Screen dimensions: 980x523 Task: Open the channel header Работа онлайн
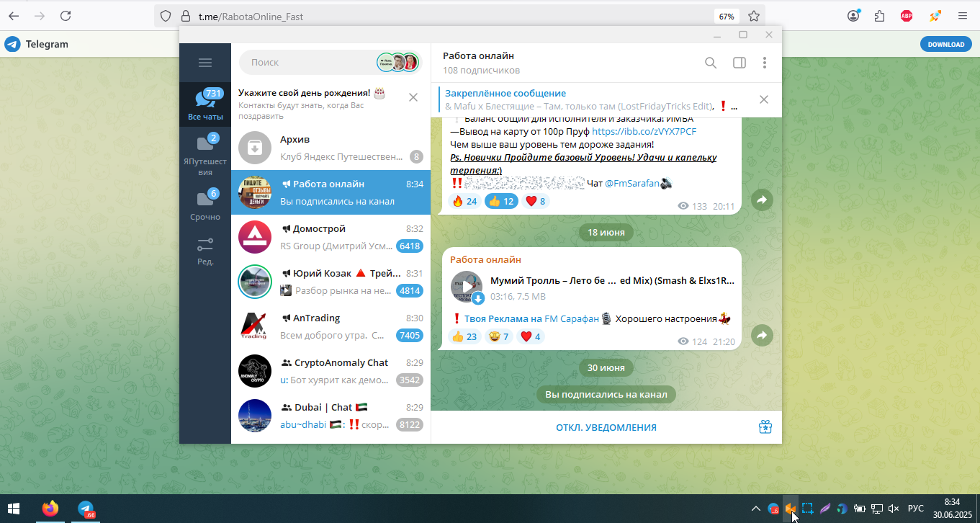(481, 63)
